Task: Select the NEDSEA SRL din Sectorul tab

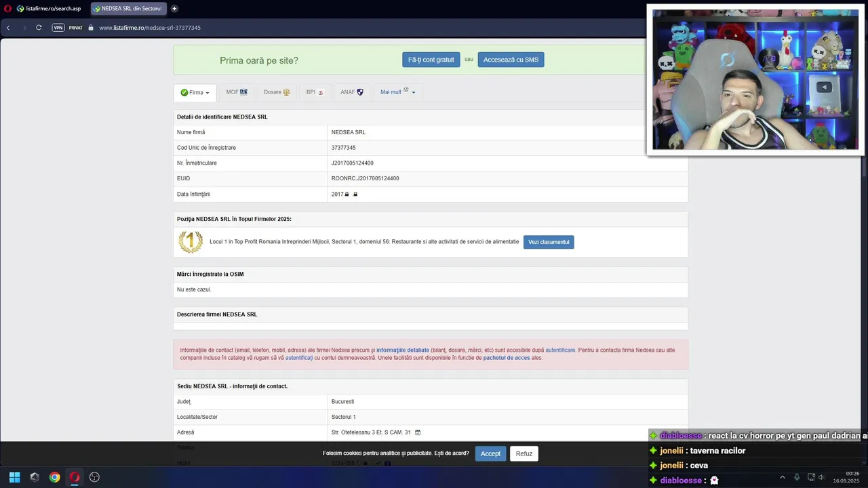Action: [x=128, y=9]
